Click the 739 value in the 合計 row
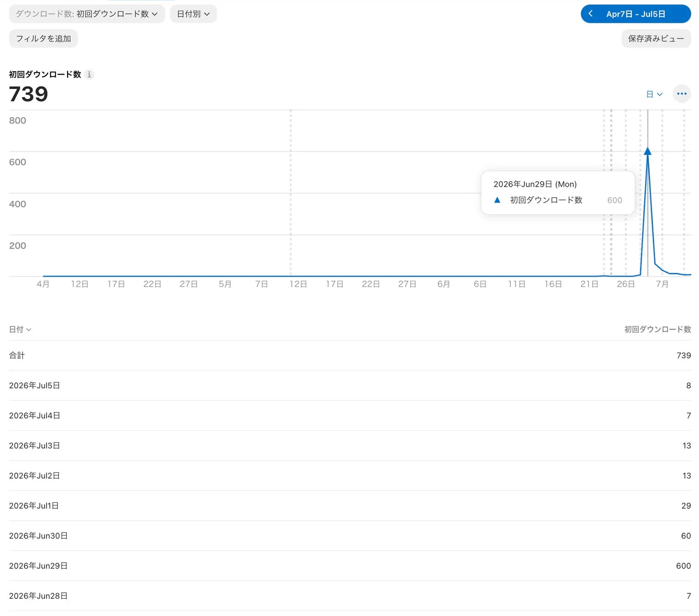Viewport: 699px width, 616px height. (683, 355)
